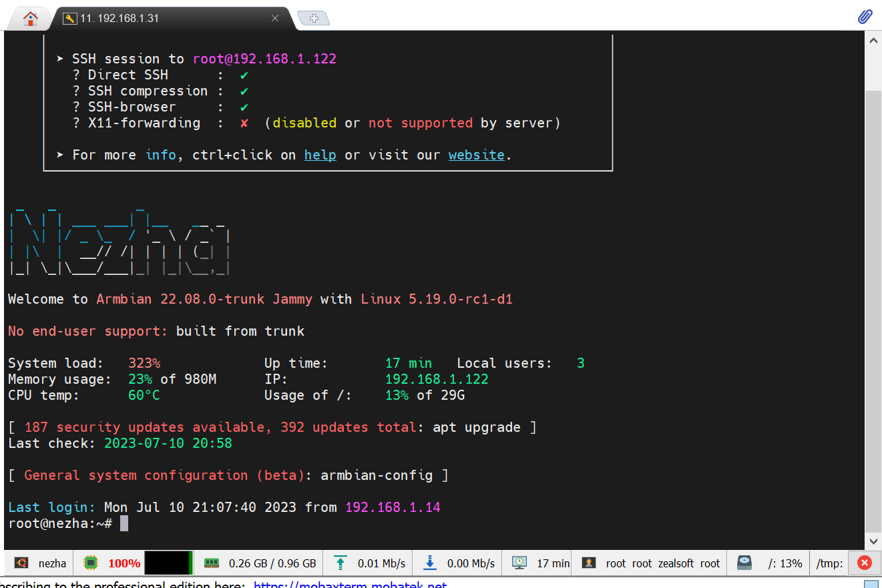The image size is (882, 588).
Task: Click root@192.168.1.122 in SSH session line
Action: (x=264, y=59)
